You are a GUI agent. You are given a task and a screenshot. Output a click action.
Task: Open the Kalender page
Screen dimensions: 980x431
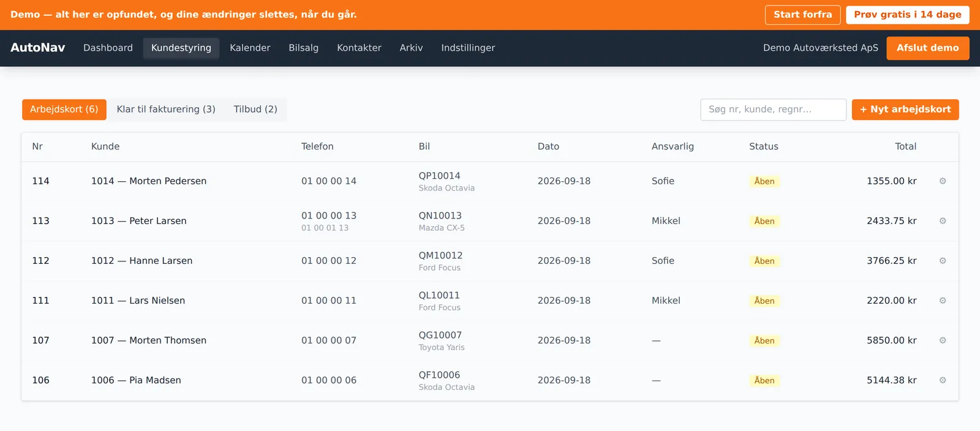250,48
